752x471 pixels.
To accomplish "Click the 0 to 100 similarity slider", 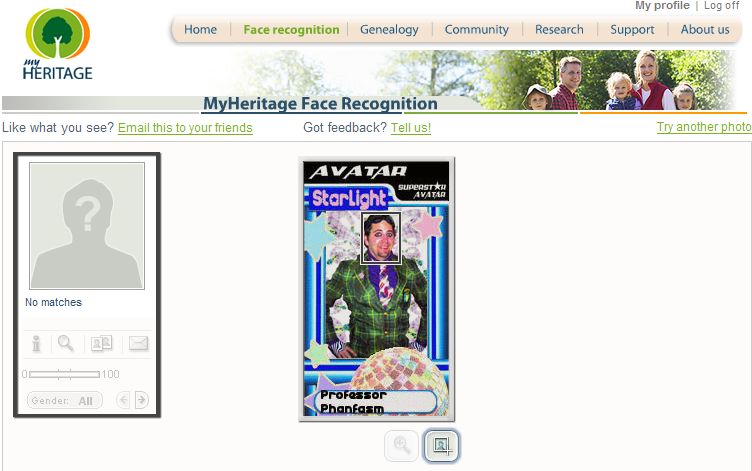I will pos(64,374).
